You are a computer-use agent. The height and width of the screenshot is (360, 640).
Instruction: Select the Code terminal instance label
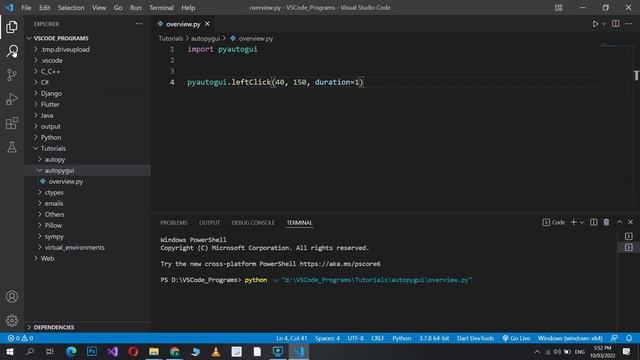[554, 222]
